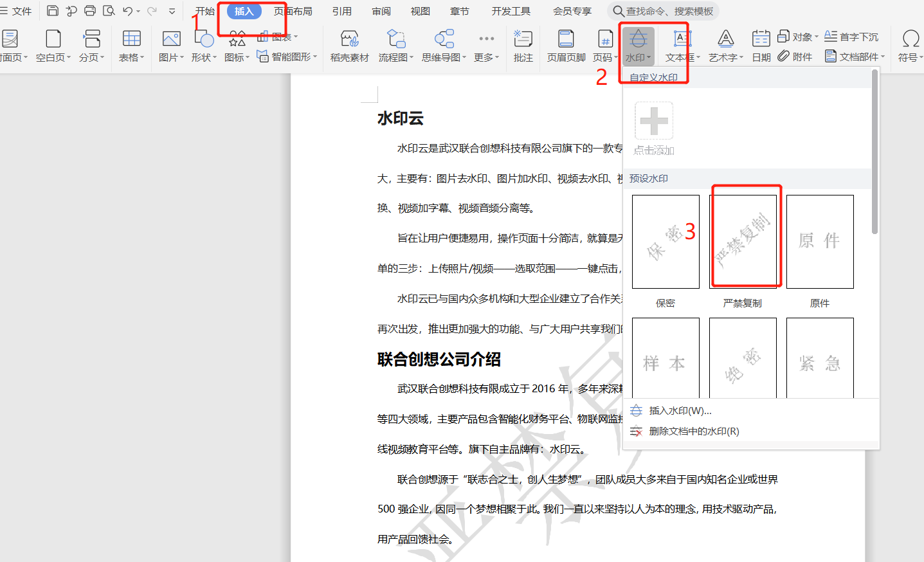The height and width of the screenshot is (562, 924).
Task: Click the Print icon in quick toolbar
Action: (90, 11)
